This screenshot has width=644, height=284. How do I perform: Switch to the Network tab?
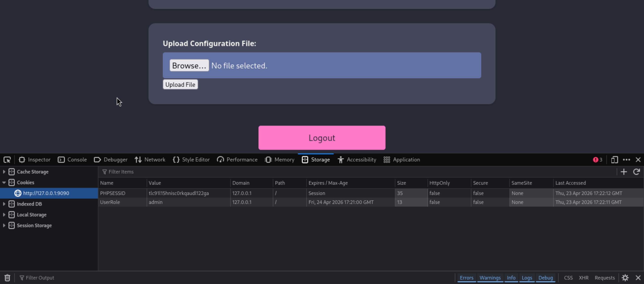click(150, 159)
